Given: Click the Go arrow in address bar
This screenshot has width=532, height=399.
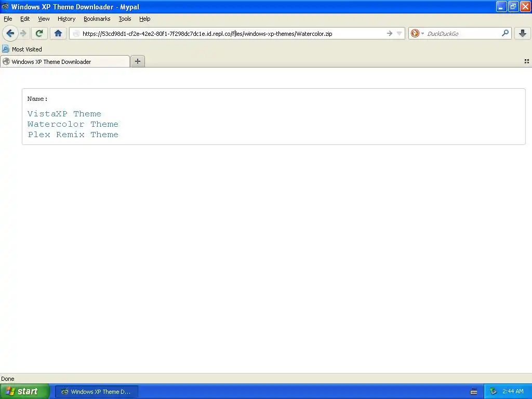Looking at the screenshot, I should (390, 33).
